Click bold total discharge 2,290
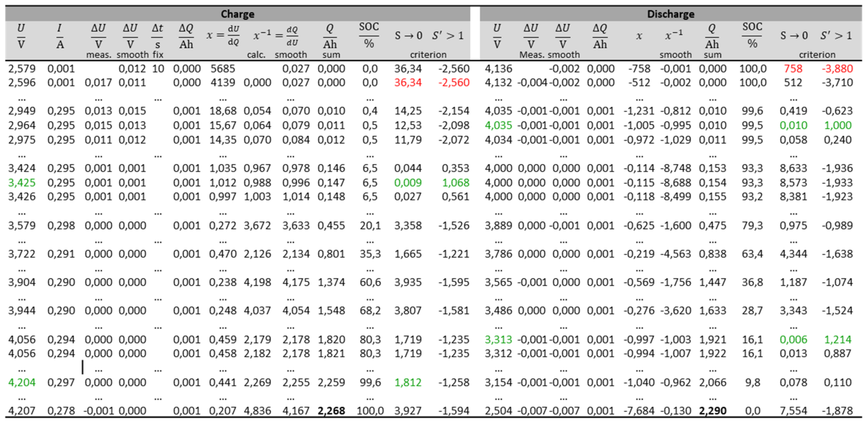Image resolution: width=868 pixels, height=423 pixels. pos(712,410)
